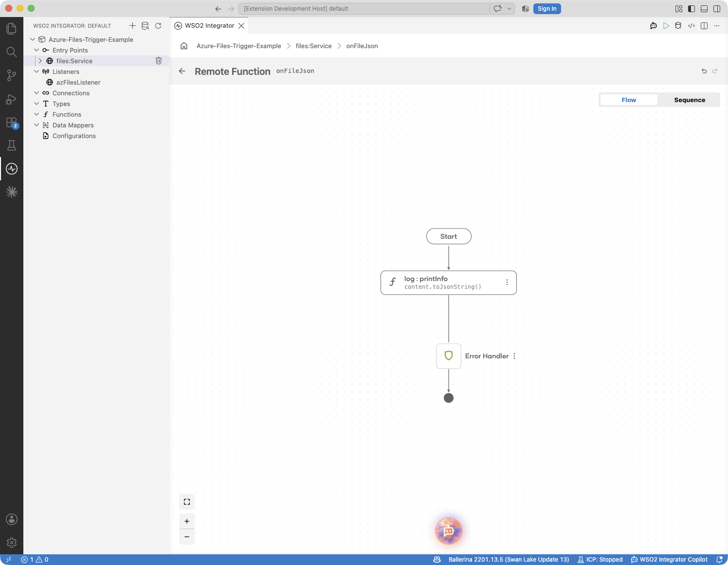Click the Sign In button
Viewport: 728px width, 565px height.
tap(547, 9)
